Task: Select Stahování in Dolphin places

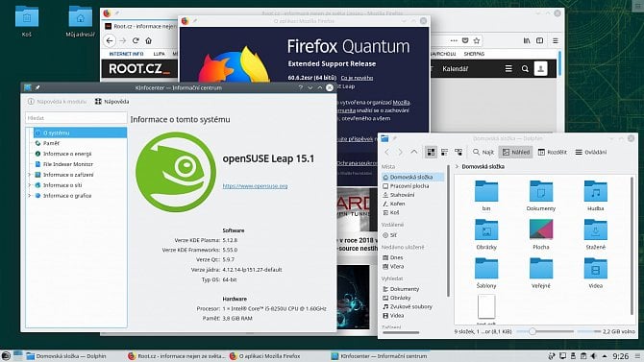Action: click(x=398, y=195)
